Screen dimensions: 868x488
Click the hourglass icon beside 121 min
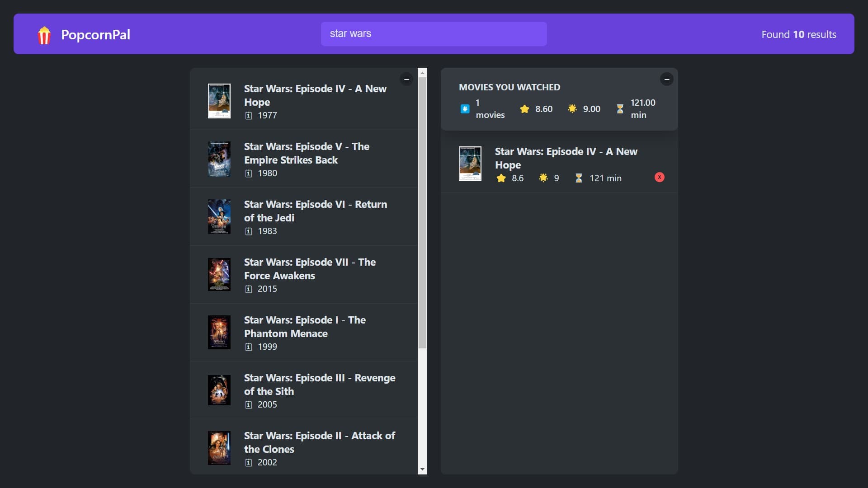coord(579,178)
